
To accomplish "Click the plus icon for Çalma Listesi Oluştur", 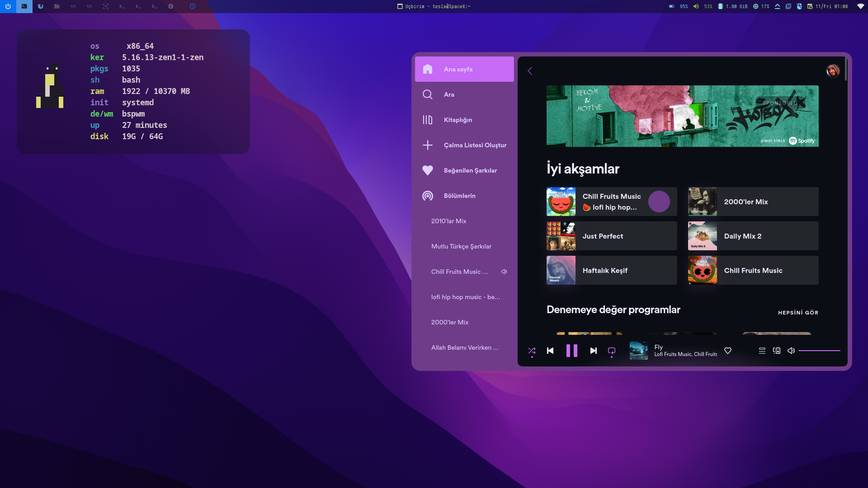I will [x=428, y=145].
